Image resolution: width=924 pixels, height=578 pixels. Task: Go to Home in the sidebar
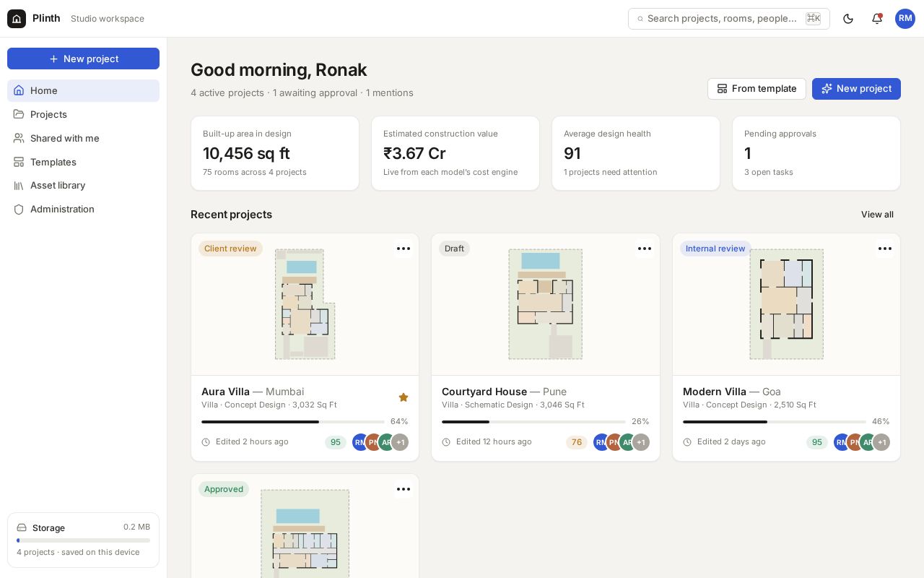[83, 90]
